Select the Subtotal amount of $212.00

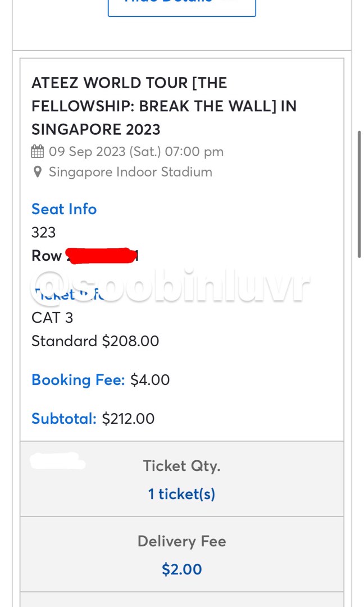click(x=128, y=418)
